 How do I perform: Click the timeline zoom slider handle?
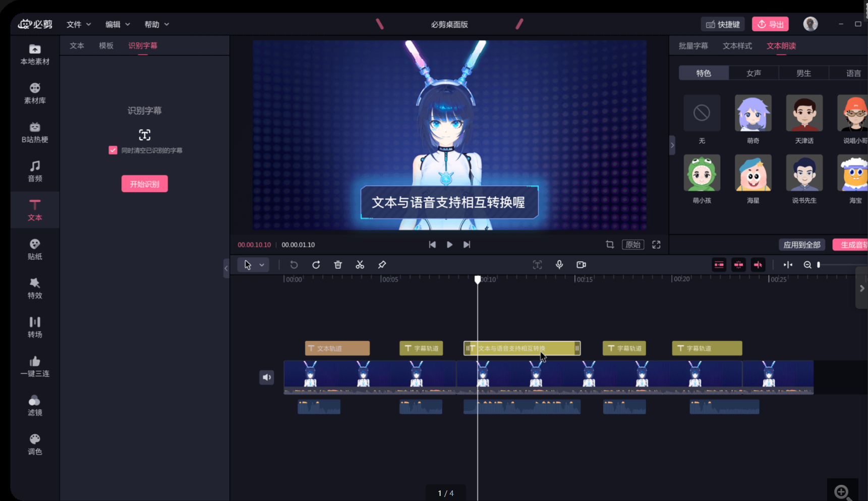coord(819,265)
